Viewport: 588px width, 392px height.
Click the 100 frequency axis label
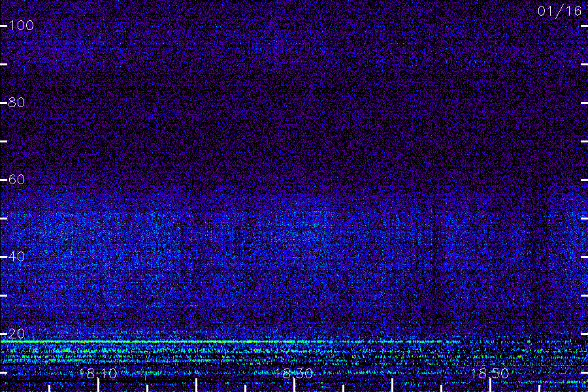pyautogui.click(x=21, y=25)
